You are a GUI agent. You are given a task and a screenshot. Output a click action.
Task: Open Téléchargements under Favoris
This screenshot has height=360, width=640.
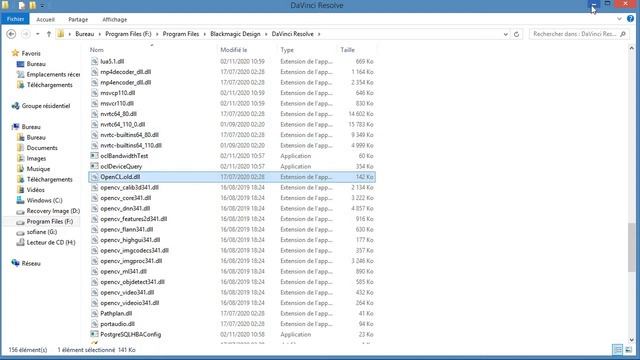(x=49, y=85)
